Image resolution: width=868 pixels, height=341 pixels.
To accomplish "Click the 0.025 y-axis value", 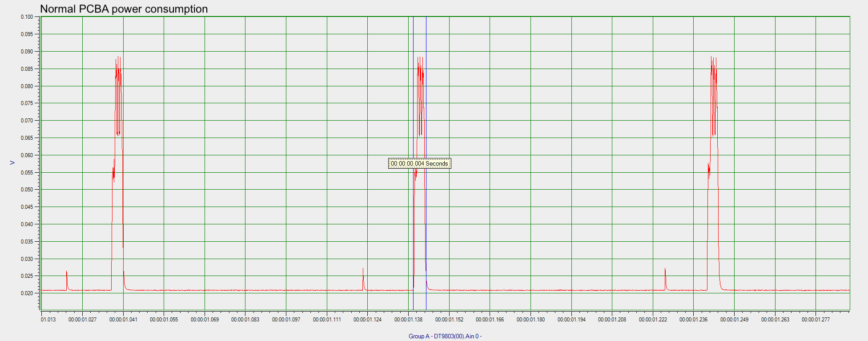I will (27, 276).
